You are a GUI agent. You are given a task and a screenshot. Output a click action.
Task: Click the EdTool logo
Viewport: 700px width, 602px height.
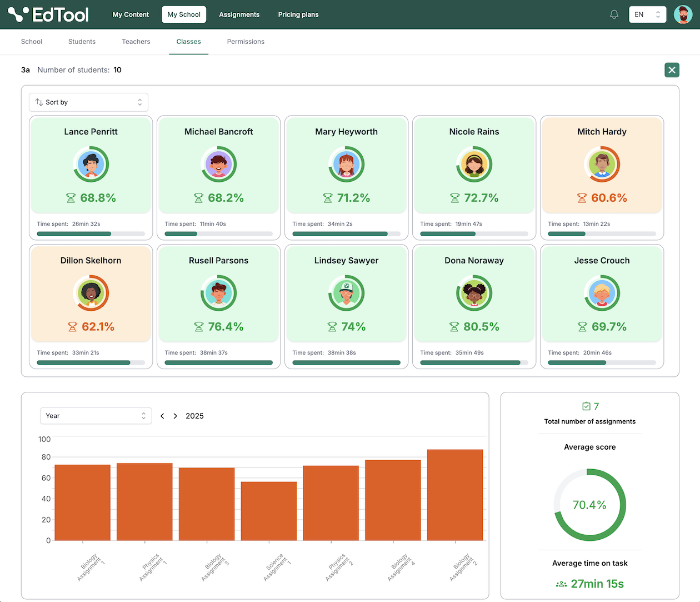tap(48, 14)
